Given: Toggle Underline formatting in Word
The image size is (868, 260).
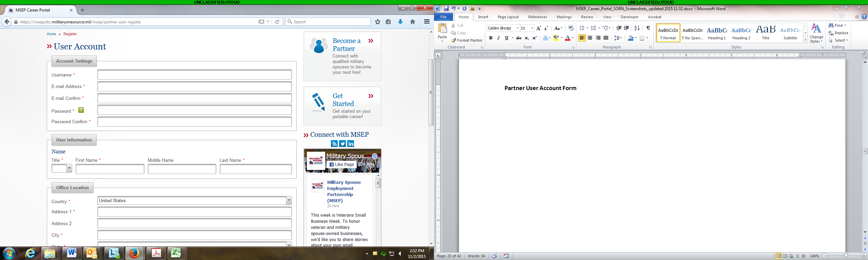Looking at the screenshot, I should tap(507, 38).
